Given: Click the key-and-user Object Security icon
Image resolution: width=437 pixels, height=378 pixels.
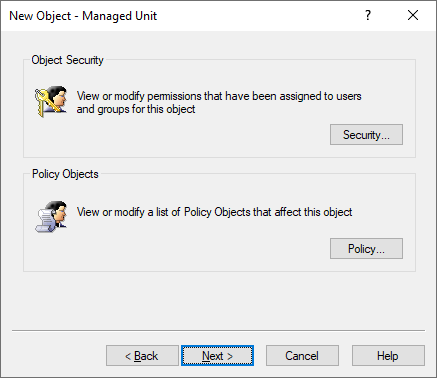Looking at the screenshot, I should coord(51,101).
